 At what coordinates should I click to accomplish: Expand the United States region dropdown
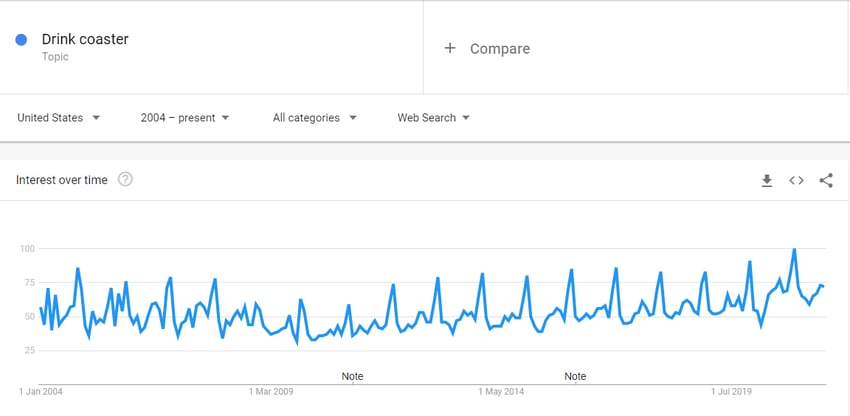tap(59, 118)
